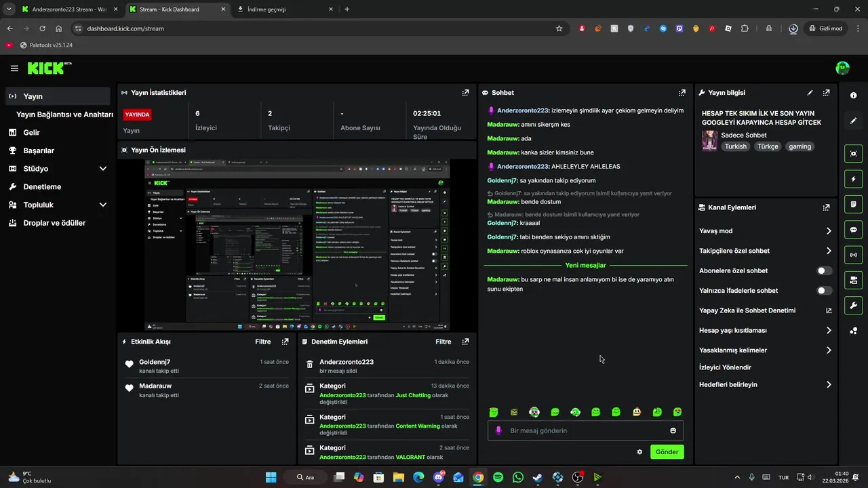Click İzleyici Yönlendir
The width and height of the screenshot is (868, 488).
(x=725, y=367)
